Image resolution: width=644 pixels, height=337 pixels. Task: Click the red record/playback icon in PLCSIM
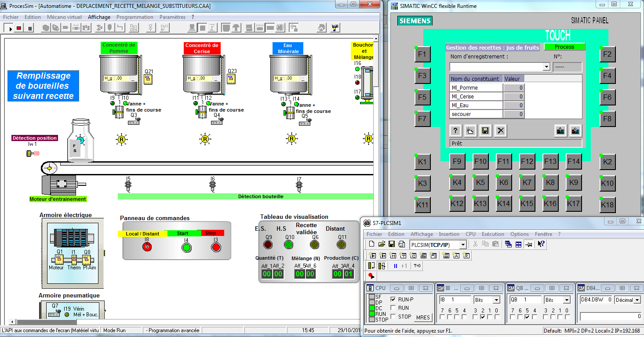click(371, 276)
